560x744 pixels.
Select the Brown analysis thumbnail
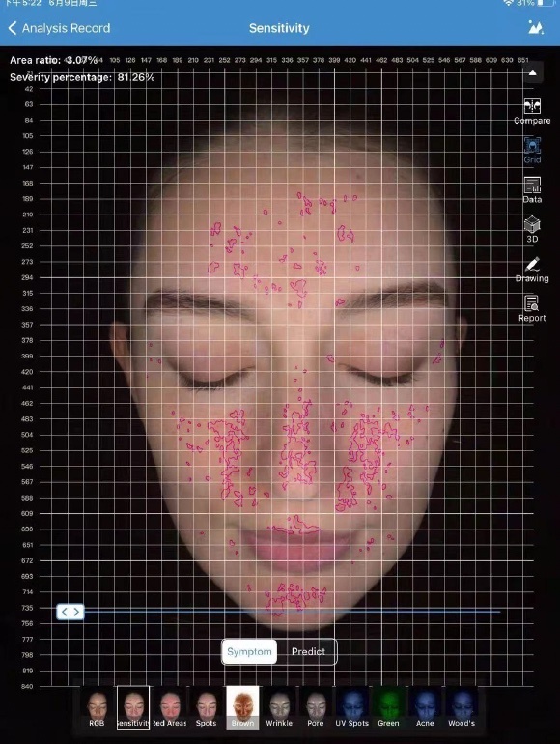pos(242,707)
